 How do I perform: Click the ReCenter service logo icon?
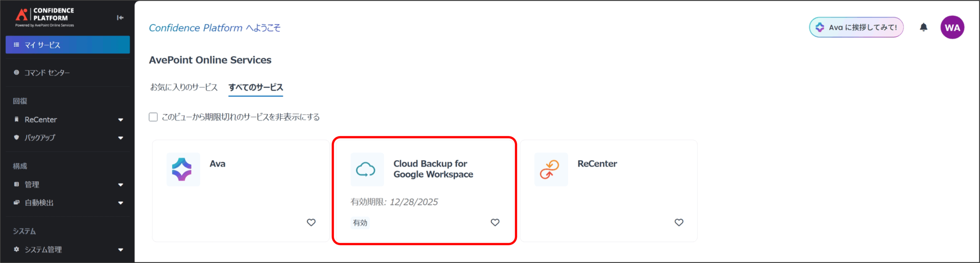[x=550, y=169]
